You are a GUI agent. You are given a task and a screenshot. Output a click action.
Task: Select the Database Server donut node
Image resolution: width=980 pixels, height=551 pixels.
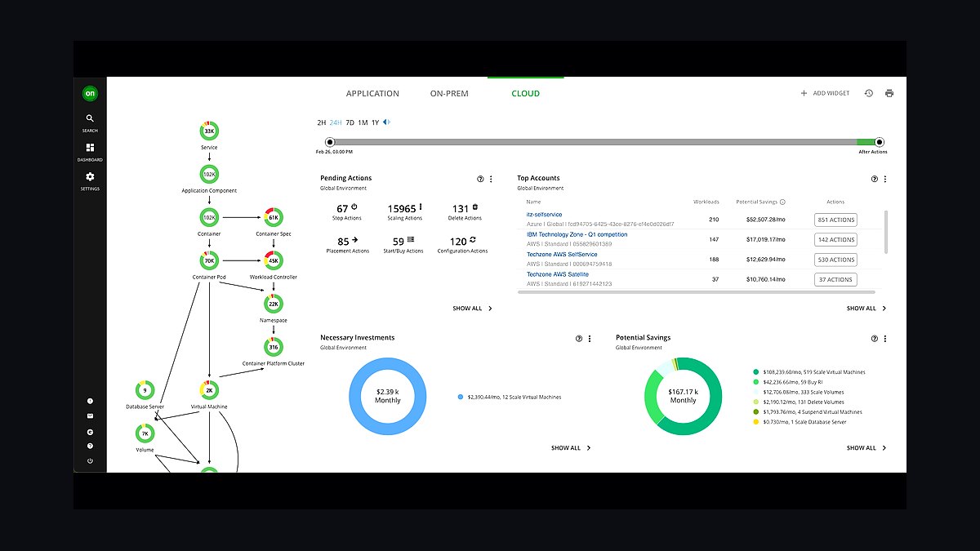tap(145, 390)
